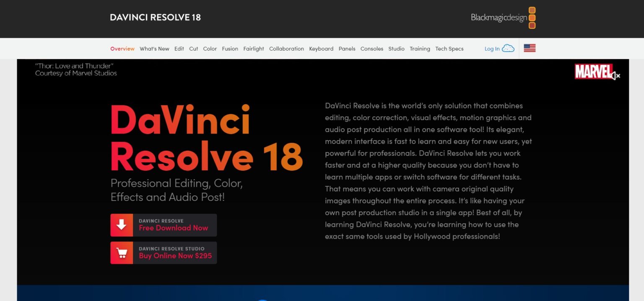
Task: Select the Overview tab
Action: [x=122, y=49]
